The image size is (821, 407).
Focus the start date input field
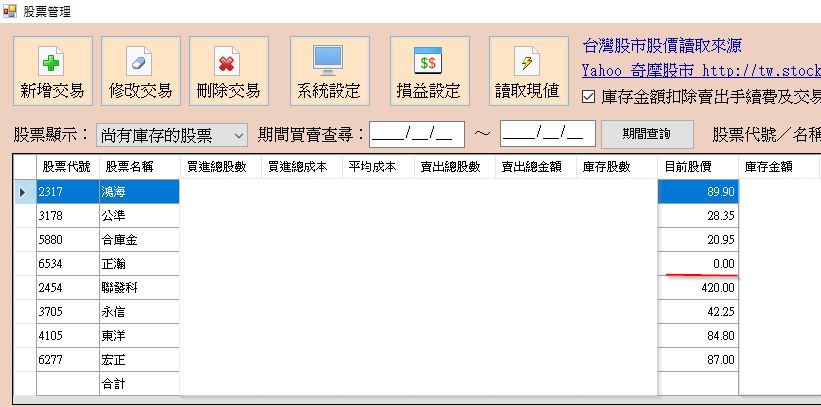click(x=417, y=134)
